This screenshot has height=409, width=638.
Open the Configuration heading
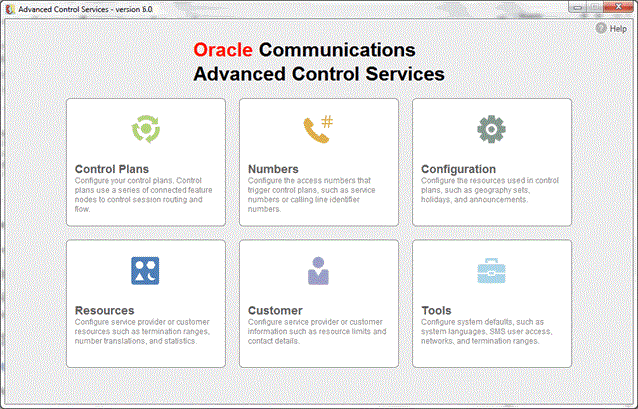[458, 169]
